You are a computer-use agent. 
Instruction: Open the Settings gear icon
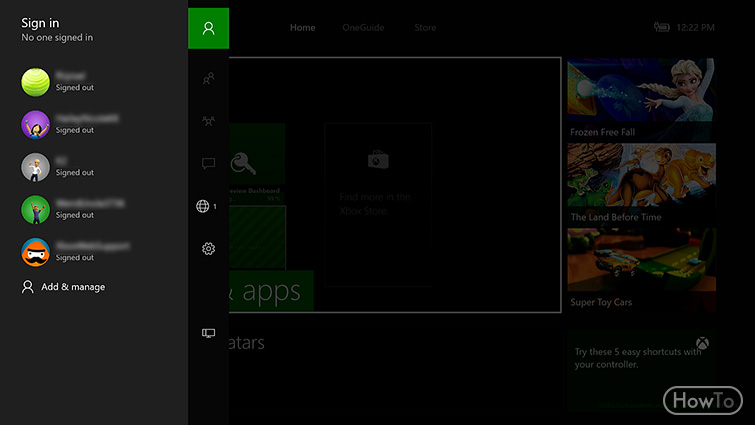click(x=208, y=248)
